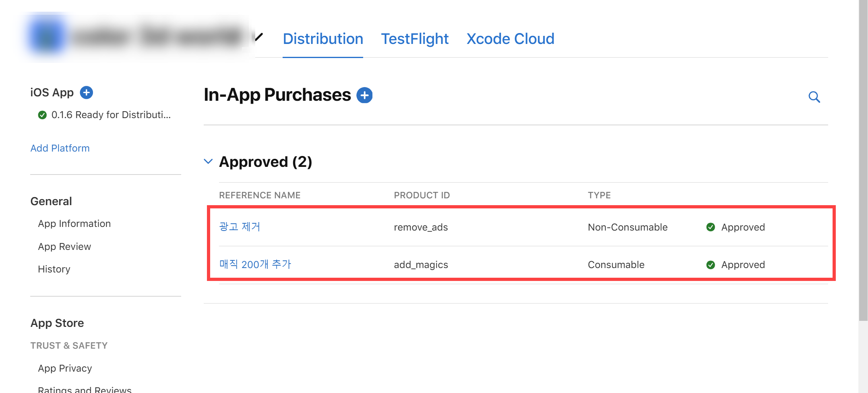Viewport: 868px width, 393px height.
Task: Click green status icon for version 0.1.6
Action: (x=42, y=115)
